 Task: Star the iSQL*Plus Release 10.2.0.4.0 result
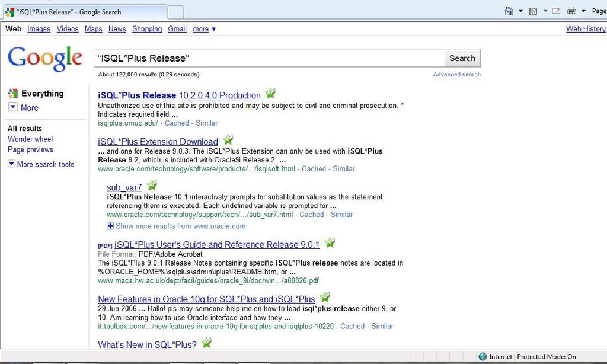point(270,93)
